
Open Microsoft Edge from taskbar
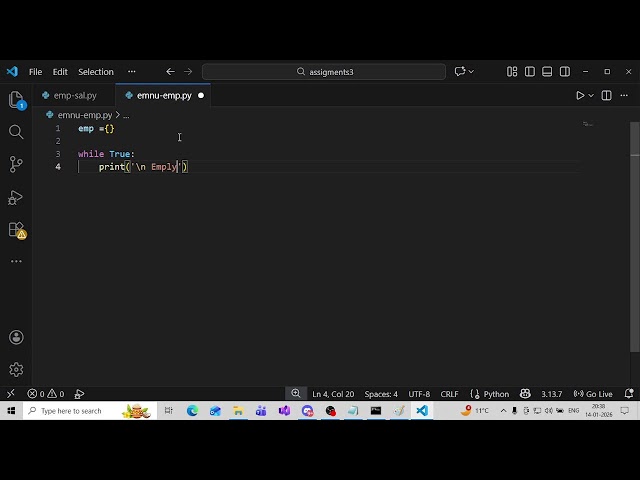(192, 411)
